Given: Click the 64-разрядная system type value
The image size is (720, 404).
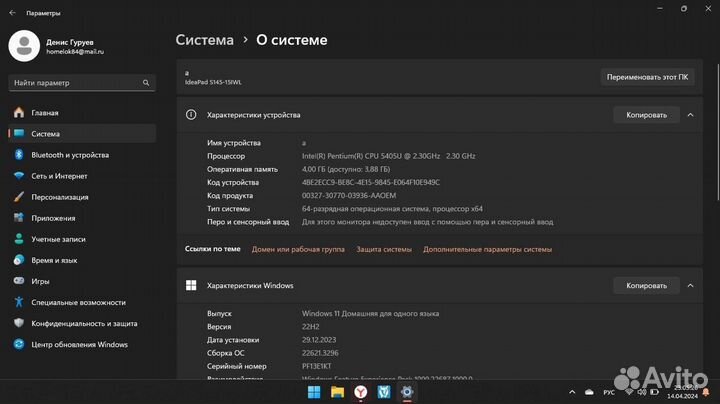Looking at the screenshot, I should [x=392, y=208].
